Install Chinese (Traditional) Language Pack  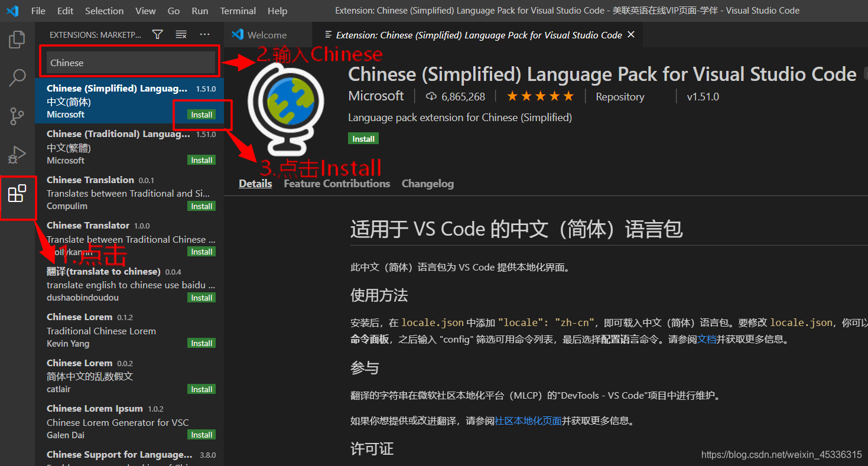201,160
